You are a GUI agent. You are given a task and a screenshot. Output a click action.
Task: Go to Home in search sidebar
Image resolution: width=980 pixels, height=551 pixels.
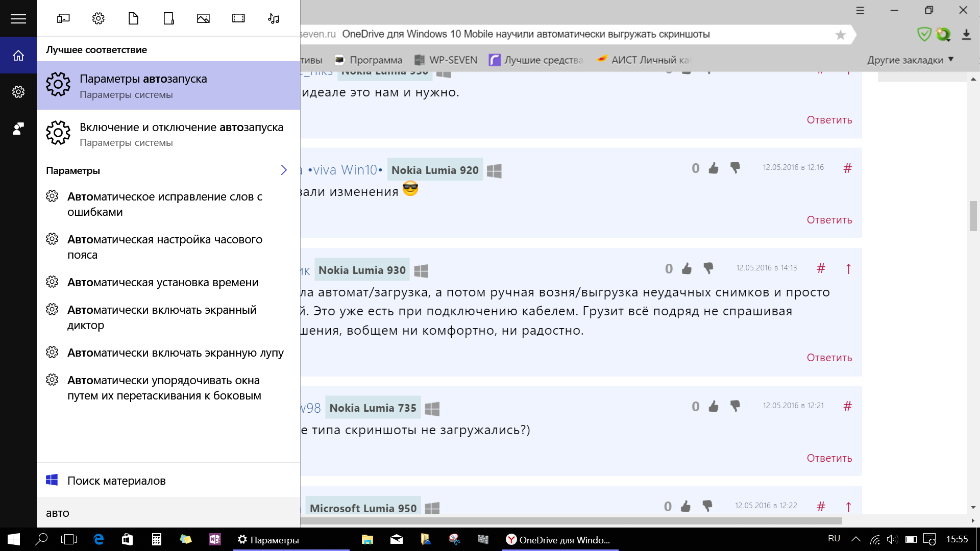click(x=18, y=55)
